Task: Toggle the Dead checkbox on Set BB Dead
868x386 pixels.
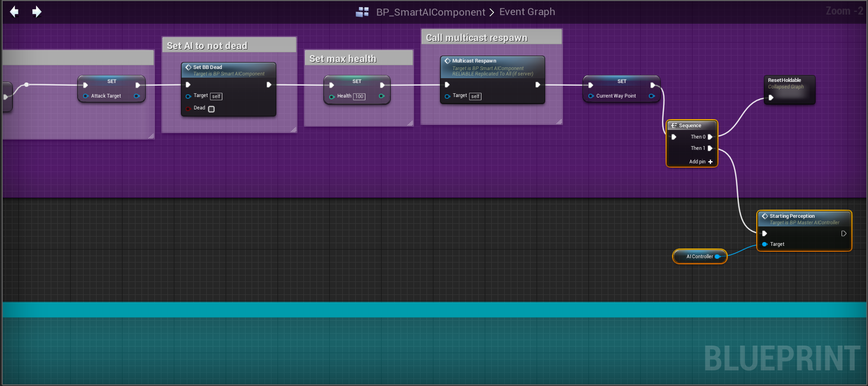Action: click(x=212, y=109)
